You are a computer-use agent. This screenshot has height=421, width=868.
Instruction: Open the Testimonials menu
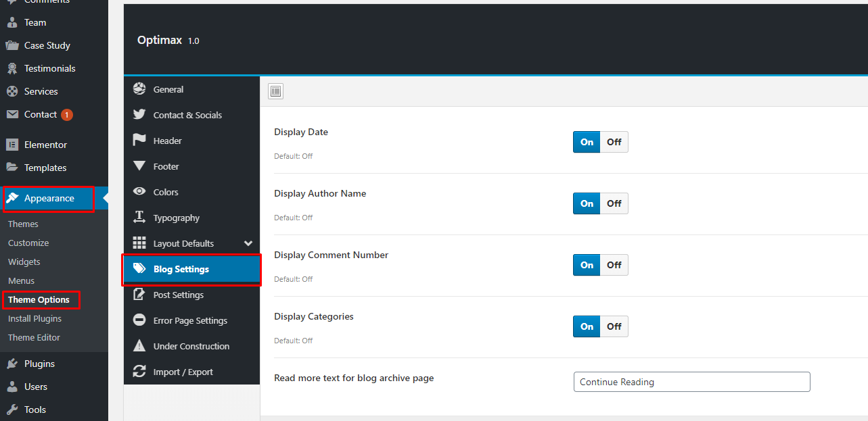(54, 68)
